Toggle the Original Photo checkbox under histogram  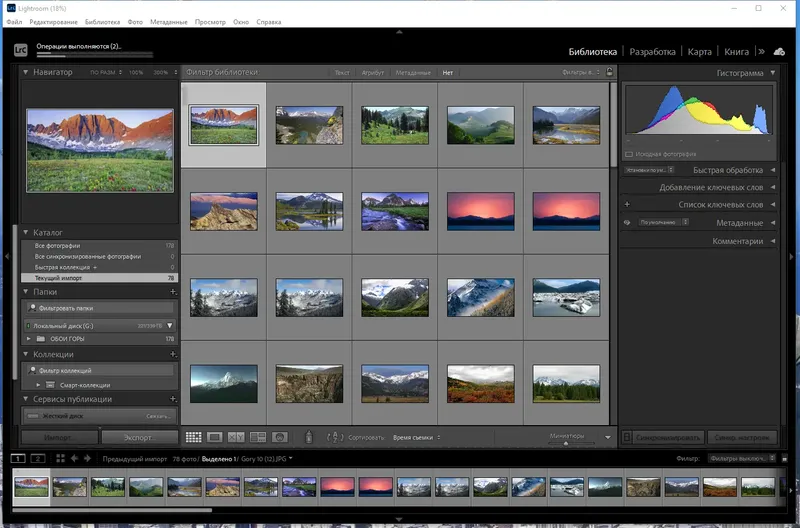[x=629, y=154]
